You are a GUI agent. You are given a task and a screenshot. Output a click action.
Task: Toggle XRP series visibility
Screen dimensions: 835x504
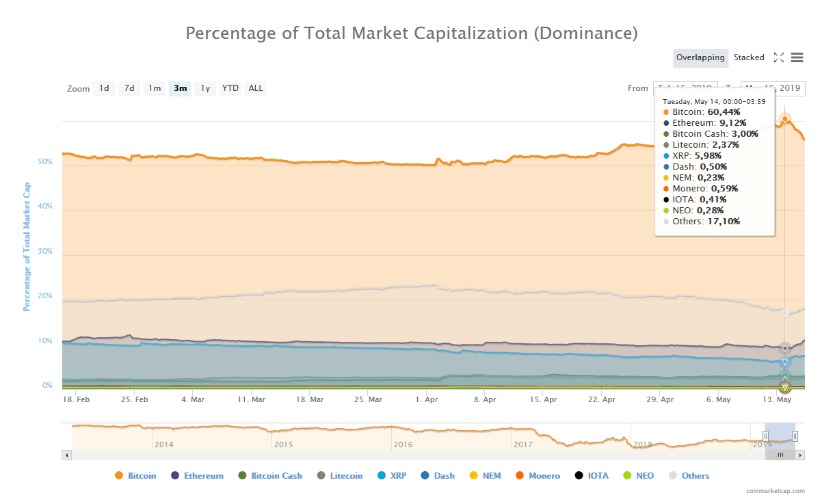[398, 476]
